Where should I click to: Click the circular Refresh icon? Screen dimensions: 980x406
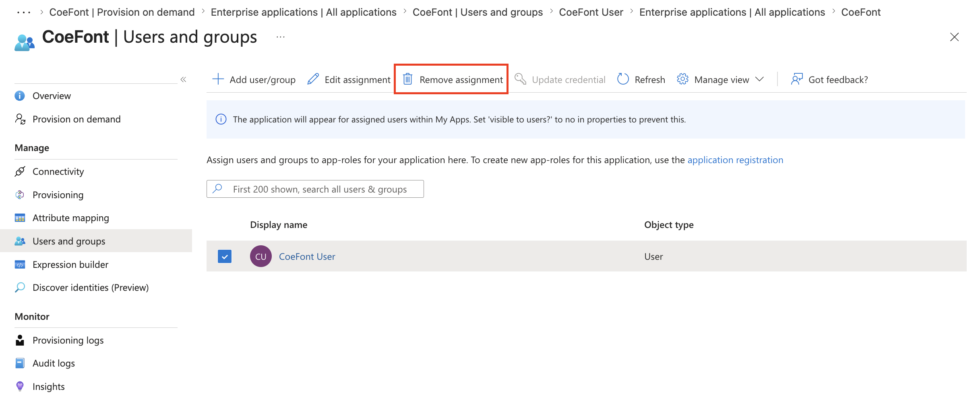coord(623,79)
